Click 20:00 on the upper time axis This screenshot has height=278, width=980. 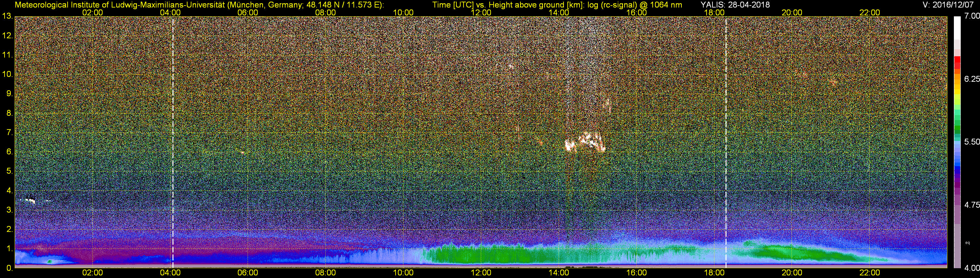tap(792, 12)
